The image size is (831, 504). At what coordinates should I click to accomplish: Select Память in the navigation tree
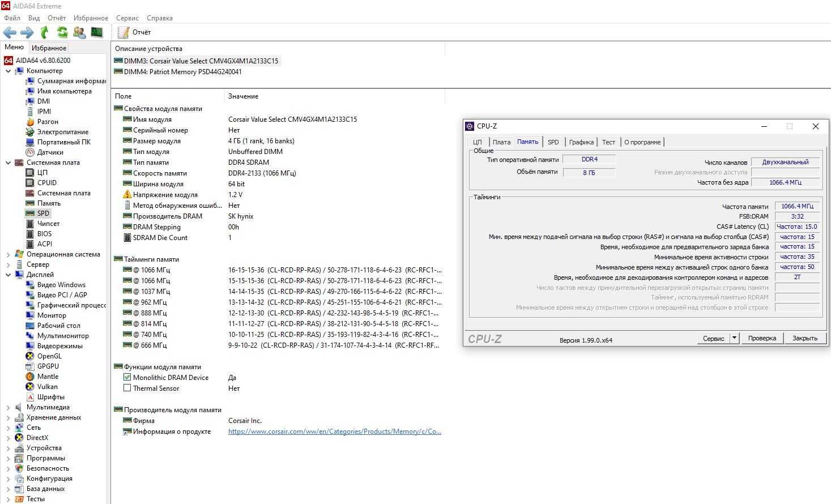49,203
